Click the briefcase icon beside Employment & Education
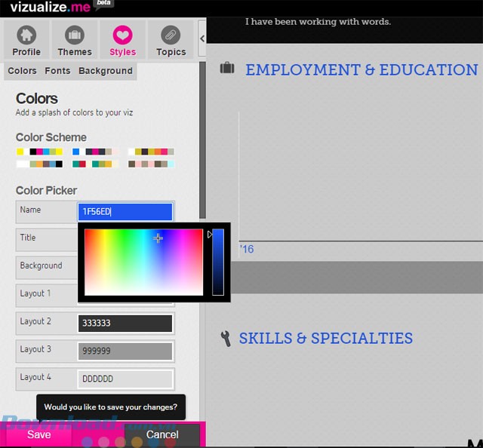The height and width of the screenshot is (448, 483). (x=226, y=69)
